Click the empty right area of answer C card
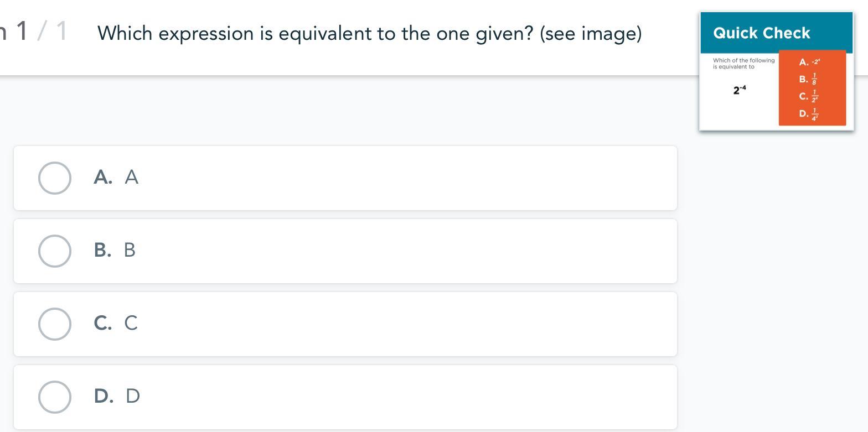The image size is (868, 432). (443, 324)
